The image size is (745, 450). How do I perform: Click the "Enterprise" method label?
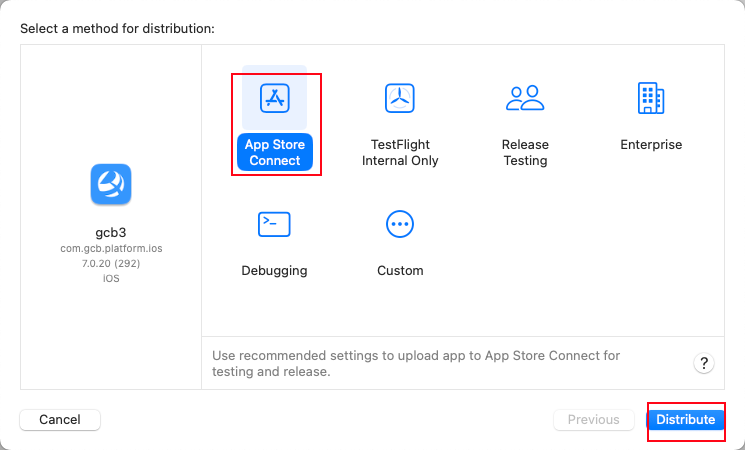point(651,145)
